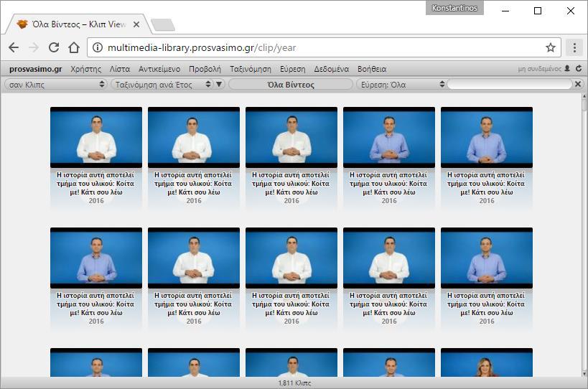Open the Chrome three-dot menu

point(574,47)
